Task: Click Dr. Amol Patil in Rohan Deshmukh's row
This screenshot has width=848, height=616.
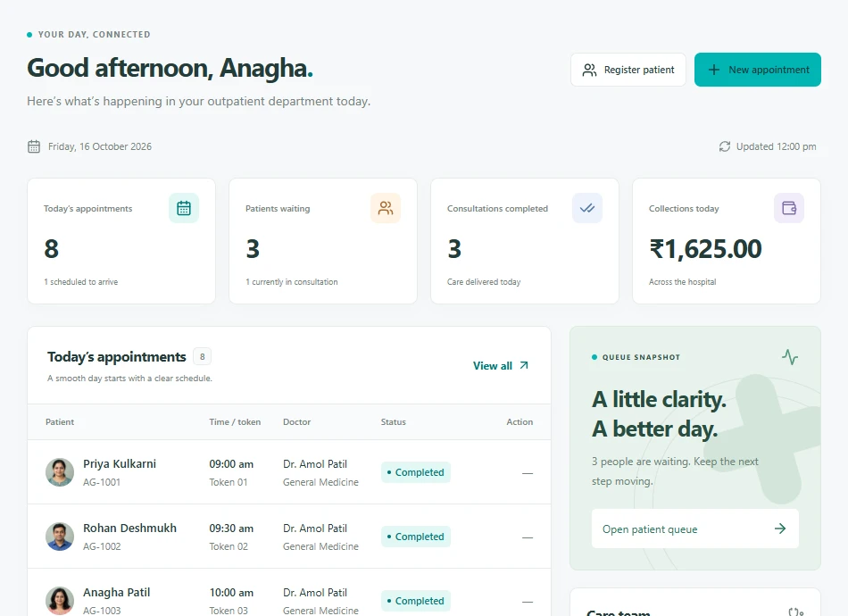Action: tap(315, 529)
